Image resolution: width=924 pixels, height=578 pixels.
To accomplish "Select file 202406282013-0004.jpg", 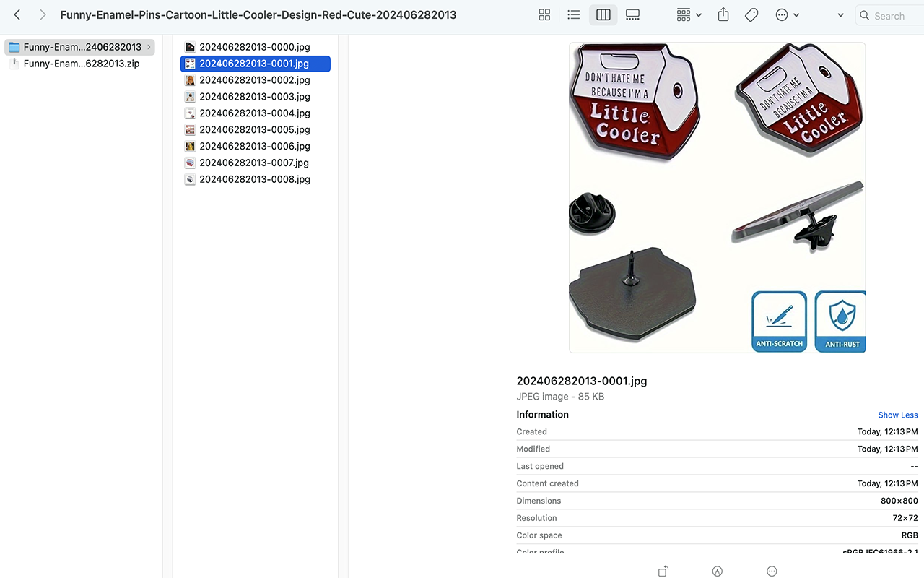I will (x=254, y=113).
